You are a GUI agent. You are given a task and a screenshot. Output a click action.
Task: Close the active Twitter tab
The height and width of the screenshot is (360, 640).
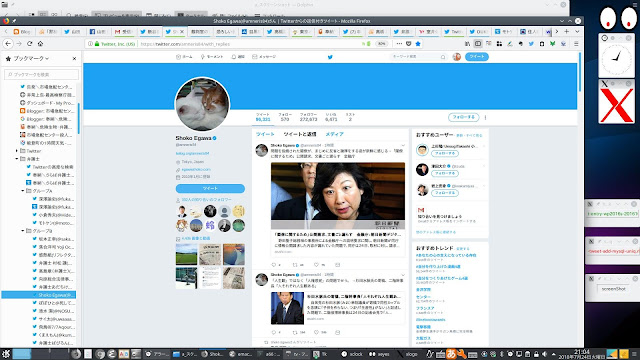click(182, 31)
